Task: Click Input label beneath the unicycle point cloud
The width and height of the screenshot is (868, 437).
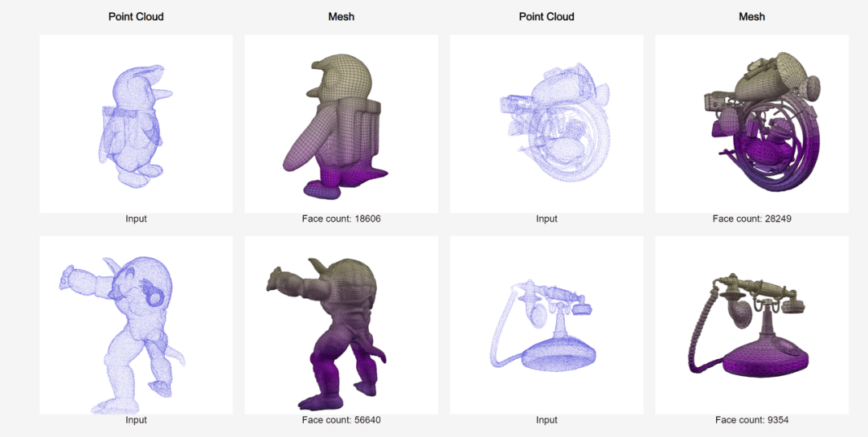Action: 547,218
